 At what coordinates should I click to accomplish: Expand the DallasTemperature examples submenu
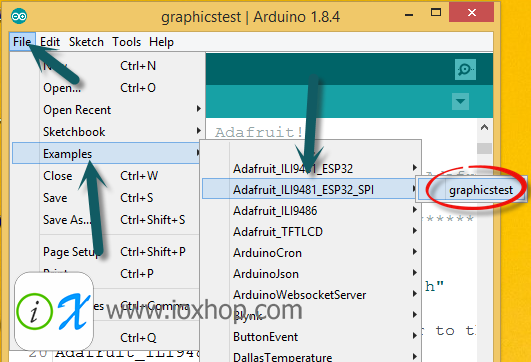click(311, 356)
